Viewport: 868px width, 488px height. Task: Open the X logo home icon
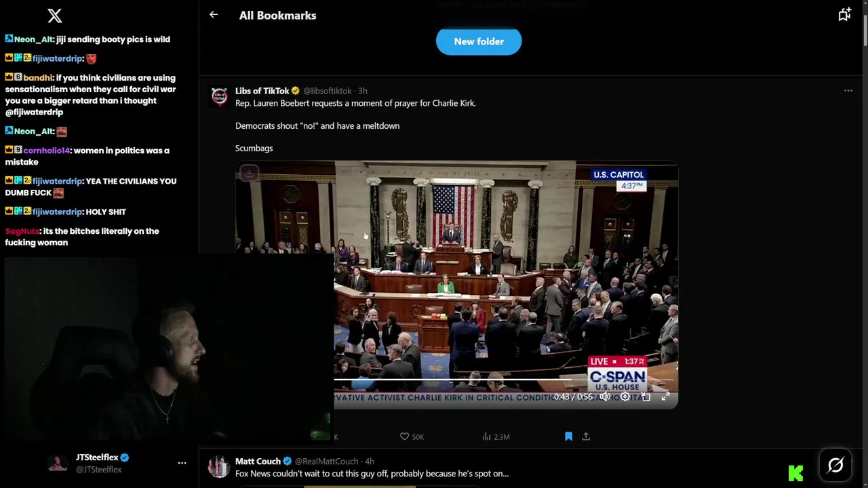click(55, 15)
